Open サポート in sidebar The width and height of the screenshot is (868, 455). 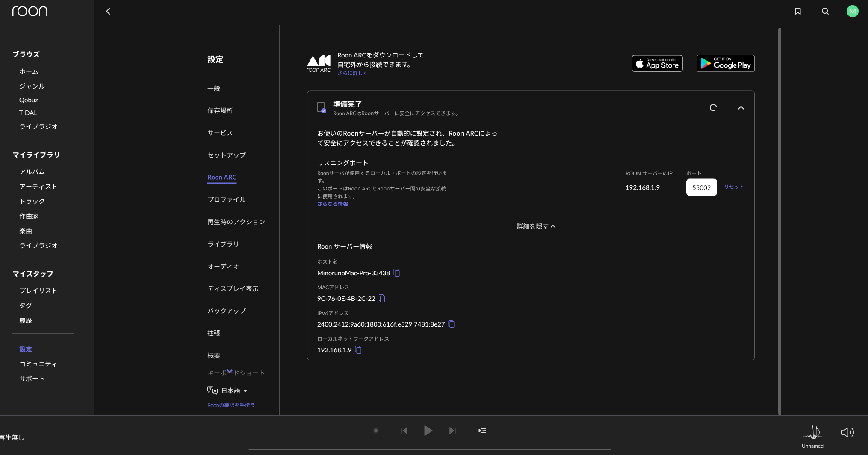[32, 379]
